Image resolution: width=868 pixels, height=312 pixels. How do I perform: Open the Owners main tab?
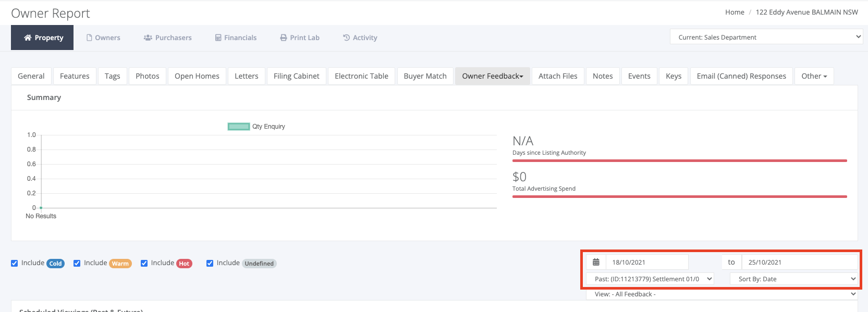point(103,38)
